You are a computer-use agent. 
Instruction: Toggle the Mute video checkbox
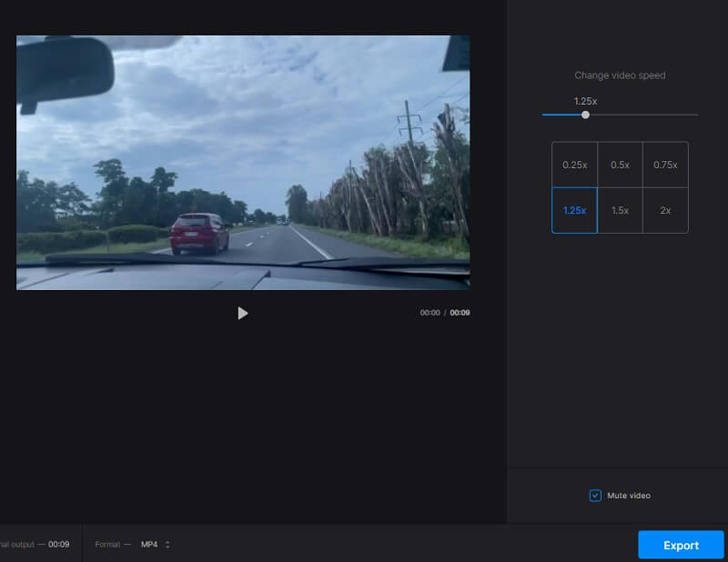tap(595, 496)
